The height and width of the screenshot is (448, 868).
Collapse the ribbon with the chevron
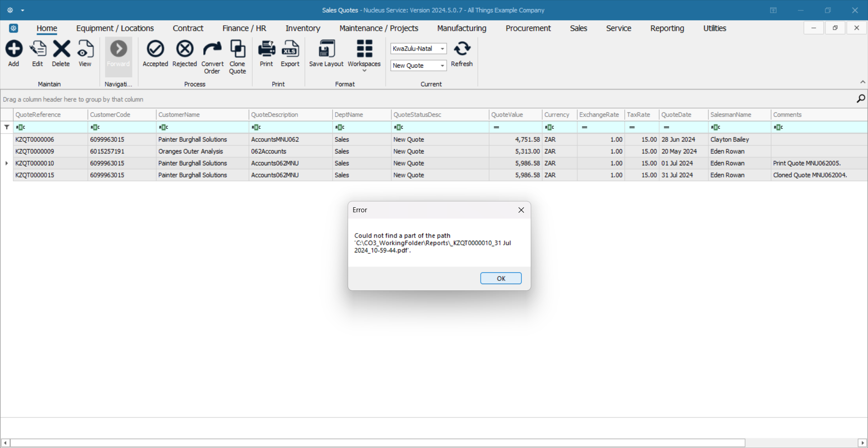point(863,82)
